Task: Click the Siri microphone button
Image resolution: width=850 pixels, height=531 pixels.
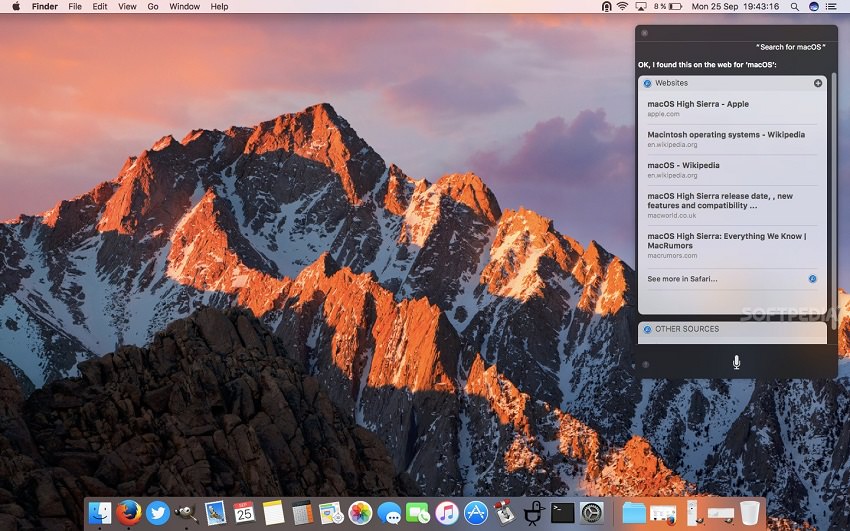Action: 736,362
